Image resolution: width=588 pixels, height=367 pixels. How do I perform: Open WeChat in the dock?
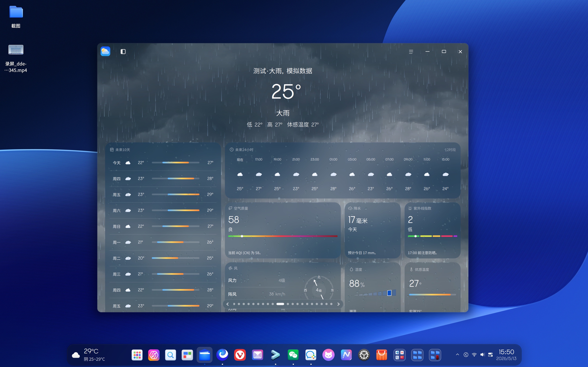tap(293, 355)
